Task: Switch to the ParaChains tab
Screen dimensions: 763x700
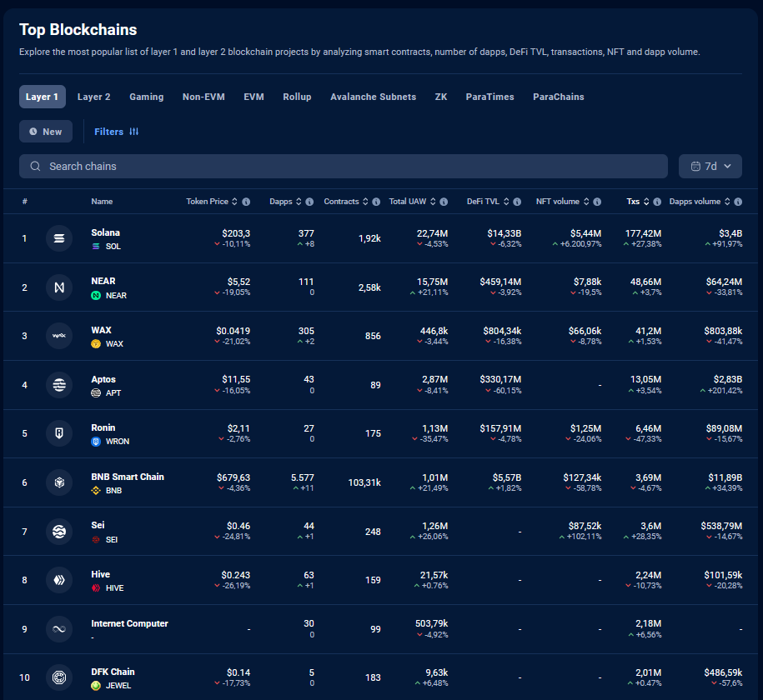Action: 559,97
